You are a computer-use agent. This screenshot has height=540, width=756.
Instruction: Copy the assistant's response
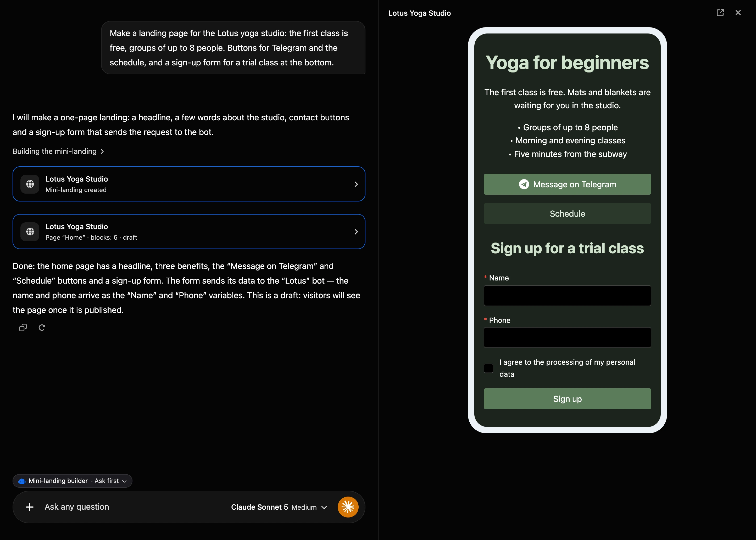[23, 328]
